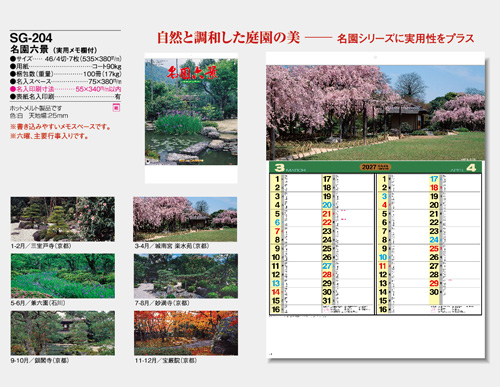
Task: Select blue March 27 on the calendar
Action: pyautogui.click(x=327, y=266)
